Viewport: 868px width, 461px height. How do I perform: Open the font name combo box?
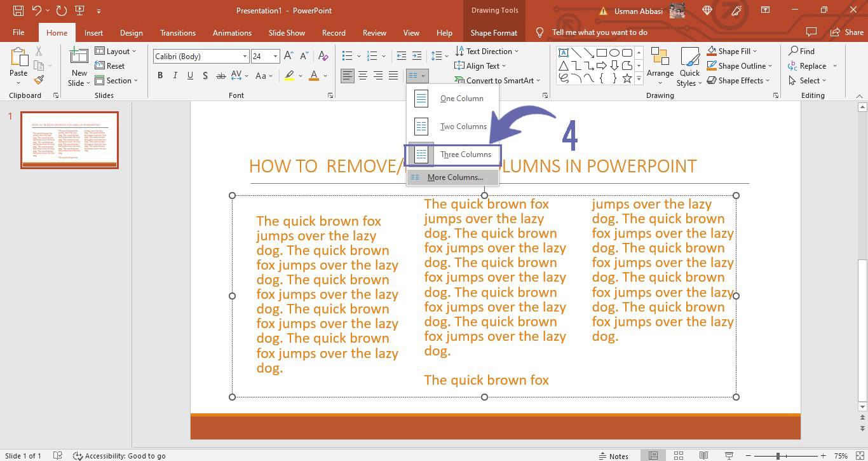tap(201, 56)
